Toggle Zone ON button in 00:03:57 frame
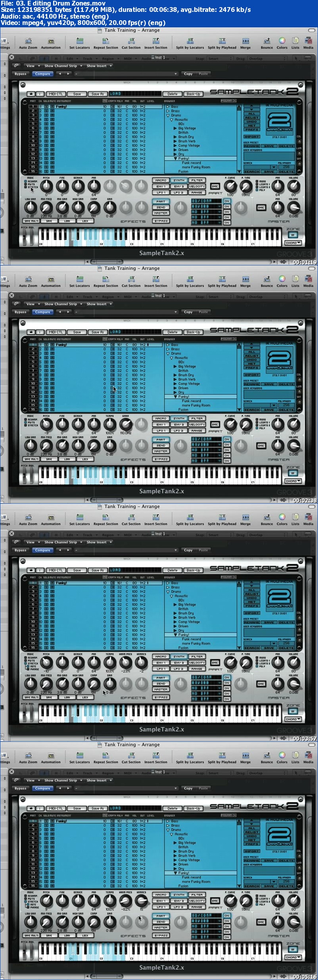318x980 pixels. click(293, 711)
